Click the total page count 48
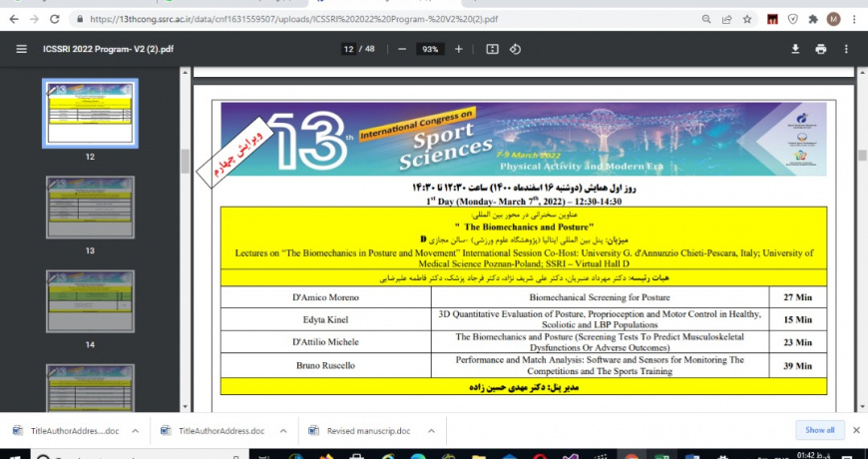The width and height of the screenshot is (868, 459). pyautogui.click(x=369, y=49)
